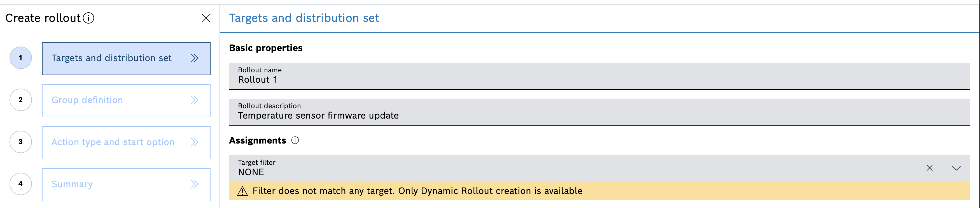Click the double-chevron on Summary step

194,184
